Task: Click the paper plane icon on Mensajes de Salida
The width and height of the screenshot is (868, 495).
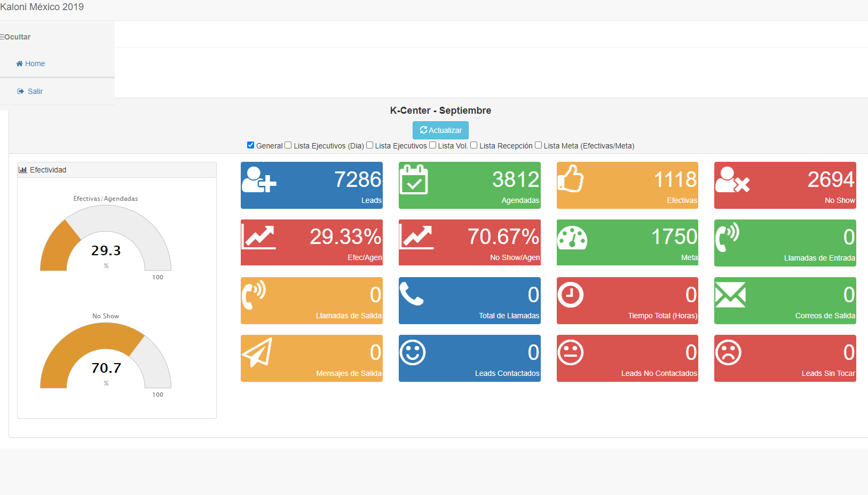Action: click(x=257, y=352)
